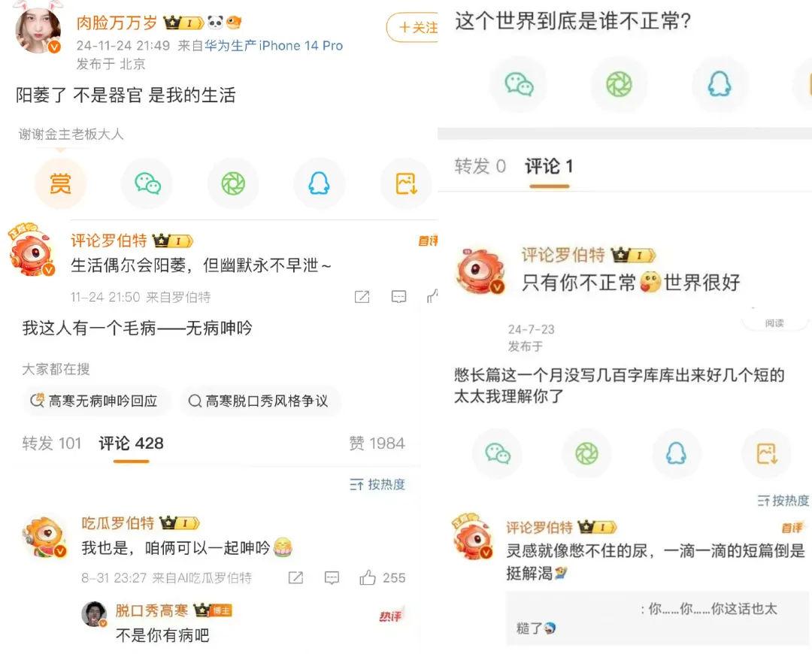This screenshot has width=812, height=654.
Task: Search 高寒脱口秀风格争议 suggestion chip
Action: tap(260, 401)
